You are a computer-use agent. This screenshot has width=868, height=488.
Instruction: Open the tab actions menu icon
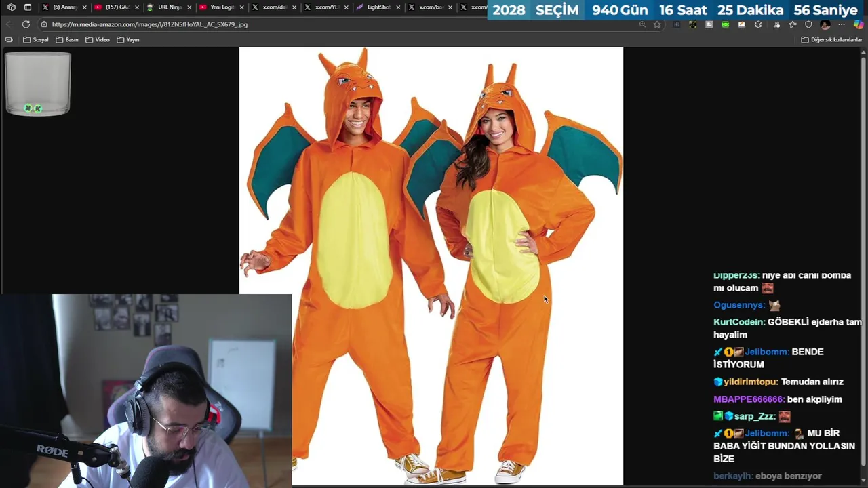click(28, 7)
